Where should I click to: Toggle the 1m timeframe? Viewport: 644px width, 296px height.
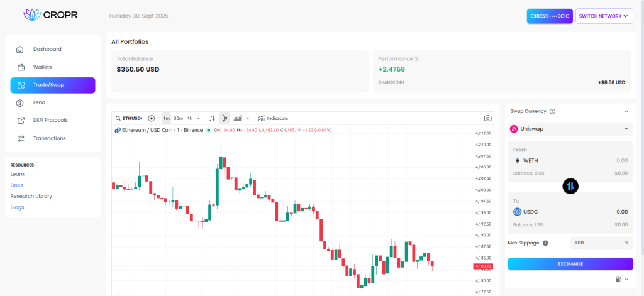coord(166,118)
